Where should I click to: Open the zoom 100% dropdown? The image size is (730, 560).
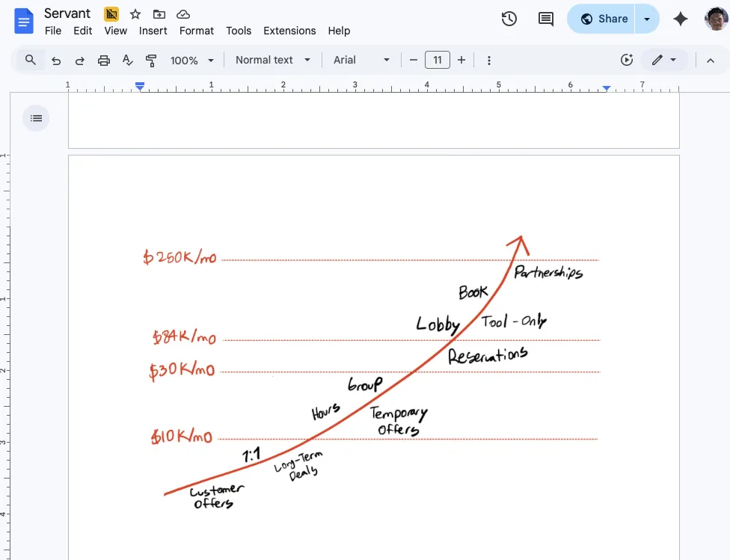pyautogui.click(x=191, y=61)
